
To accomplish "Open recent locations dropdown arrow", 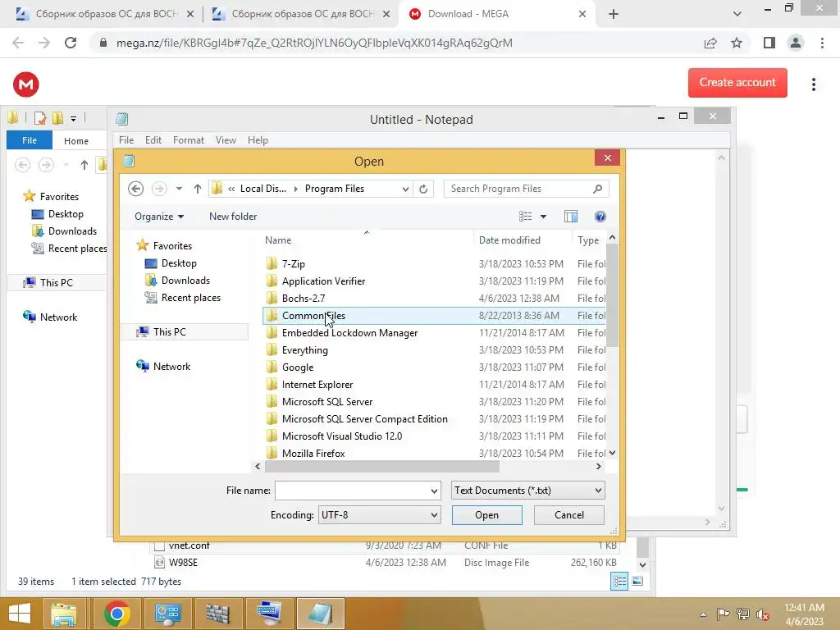I will [179, 189].
